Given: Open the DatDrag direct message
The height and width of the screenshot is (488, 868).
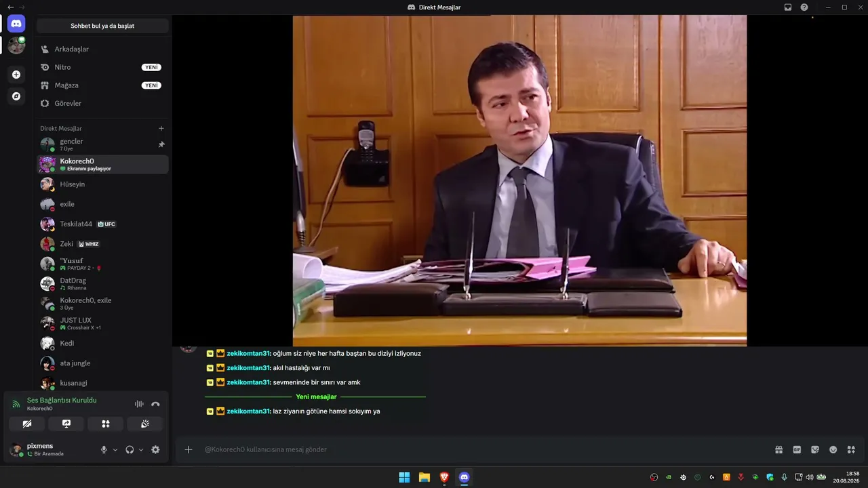Looking at the screenshot, I should (x=102, y=283).
